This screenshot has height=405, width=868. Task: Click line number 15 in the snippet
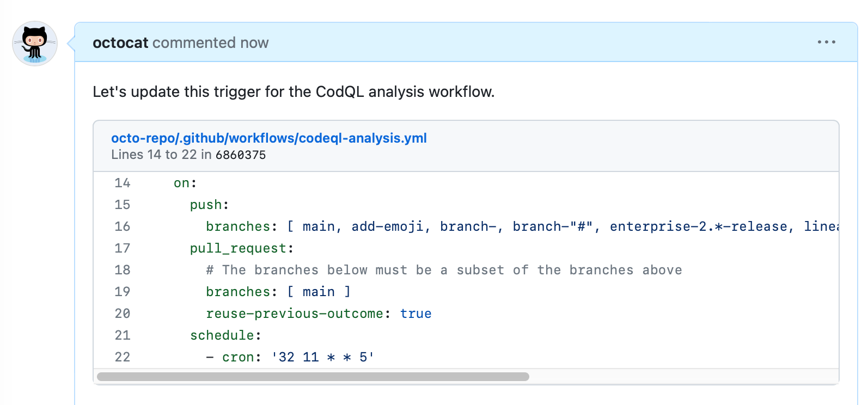[x=122, y=205]
